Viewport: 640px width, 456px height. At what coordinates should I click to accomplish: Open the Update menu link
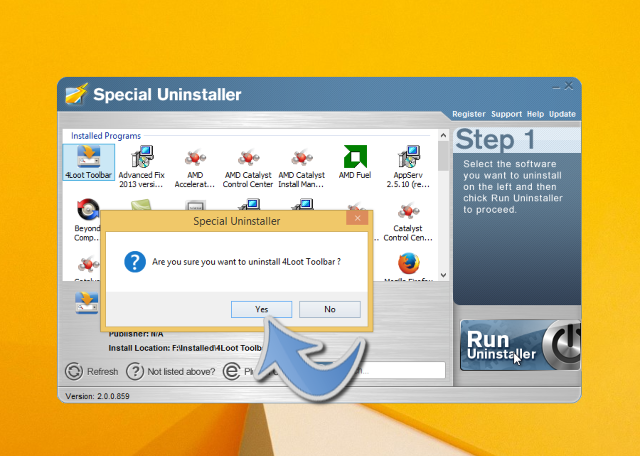[x=562, y=114]
